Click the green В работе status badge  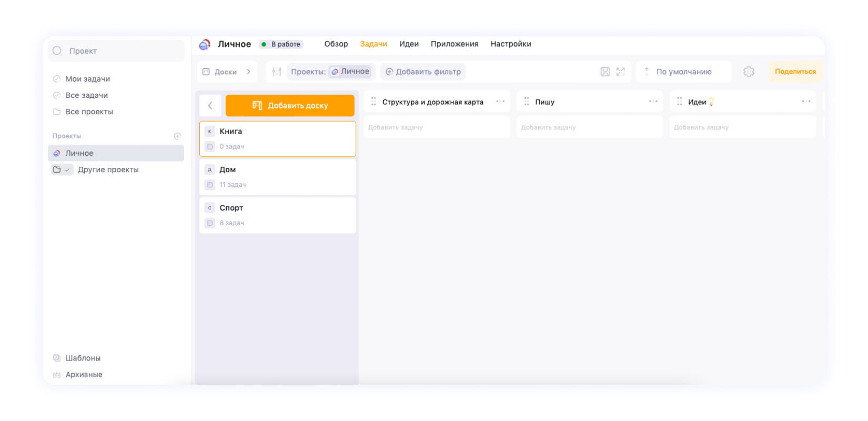tap(281, 44)
